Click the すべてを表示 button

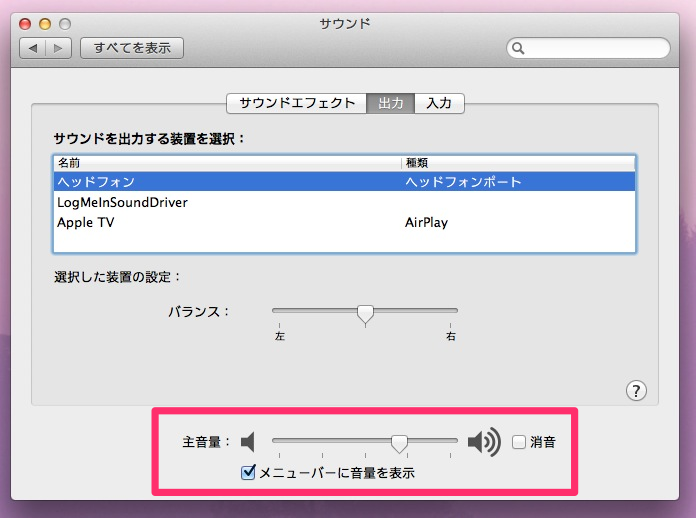coord(132,48)
